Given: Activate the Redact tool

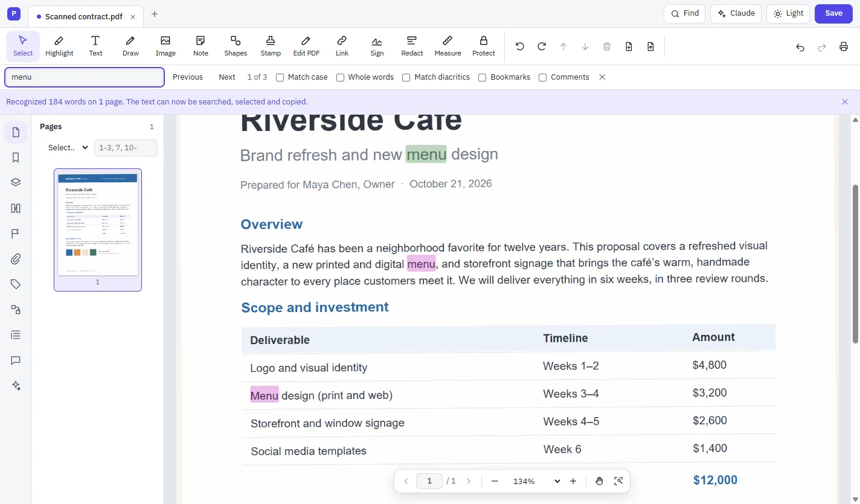Looking at the screenshot, I should pos(412,46).
